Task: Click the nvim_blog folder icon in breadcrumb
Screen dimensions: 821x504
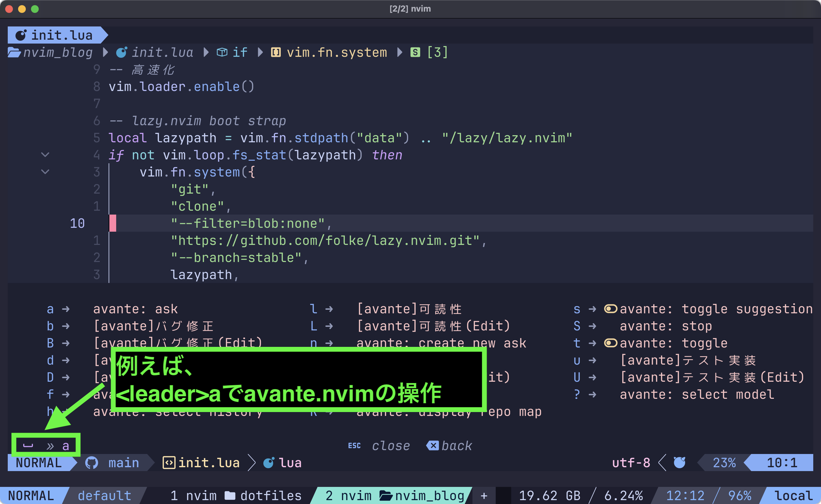Action: 14,52
